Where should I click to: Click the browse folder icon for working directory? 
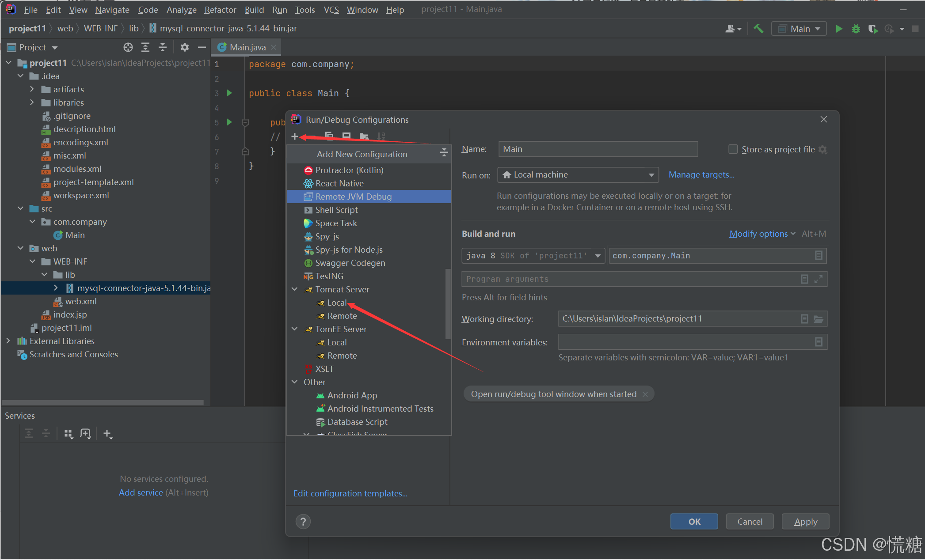tap(818, 319)
